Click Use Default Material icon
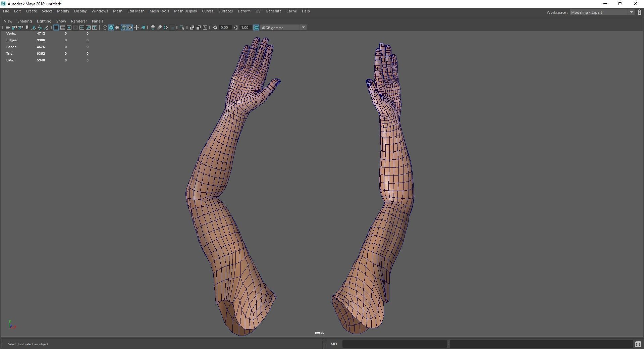Screen dimensions: 644x349 click(x=117, y=28)
